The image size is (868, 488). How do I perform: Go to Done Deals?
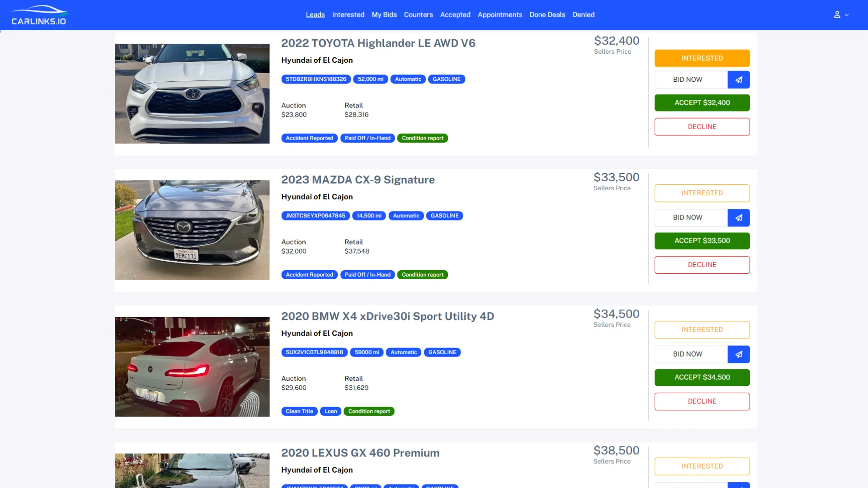pos(547,15)
